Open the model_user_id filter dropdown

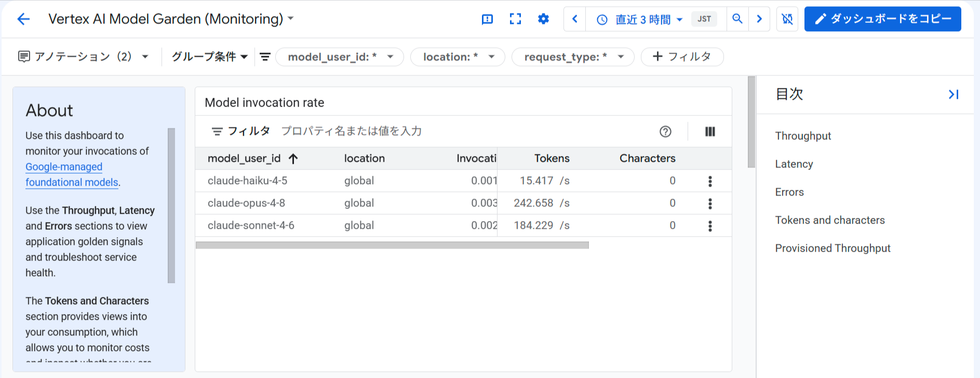[340, 57]
